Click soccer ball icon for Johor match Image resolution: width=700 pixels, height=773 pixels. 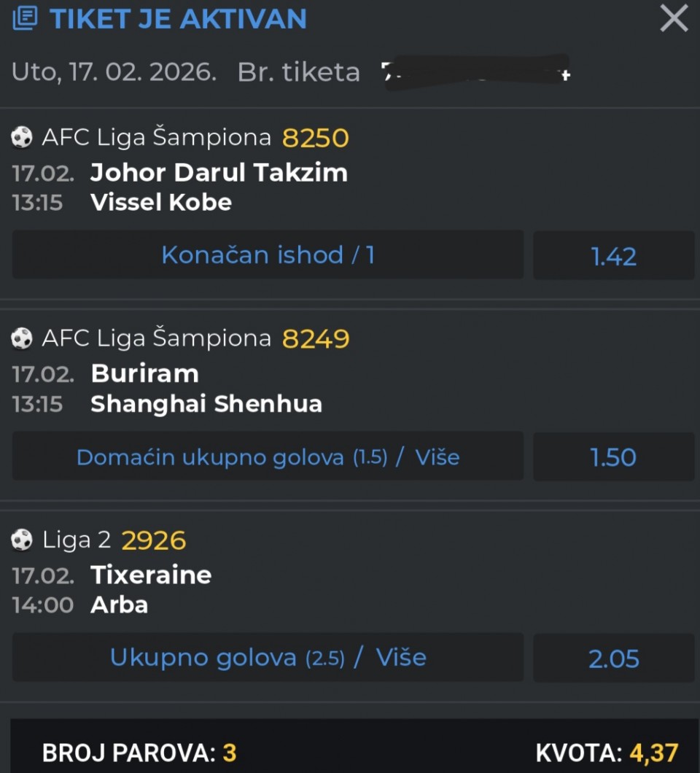click(x=23, y=137)
